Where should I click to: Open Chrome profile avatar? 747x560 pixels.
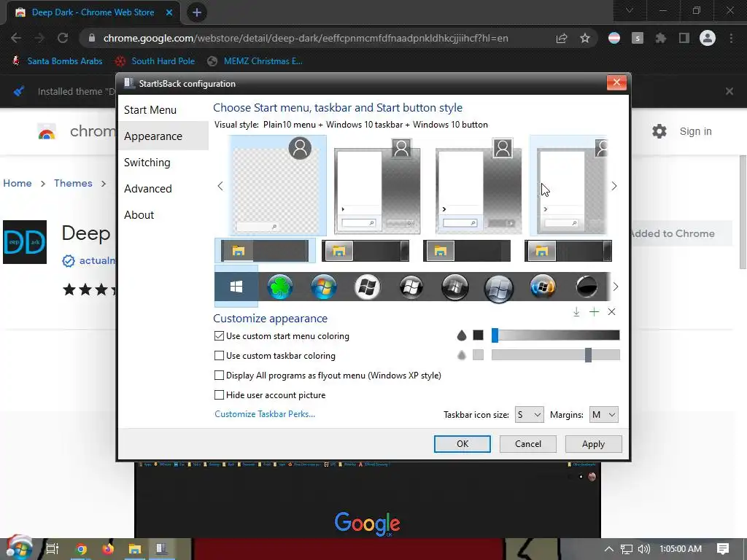click(x=708, y=38)
